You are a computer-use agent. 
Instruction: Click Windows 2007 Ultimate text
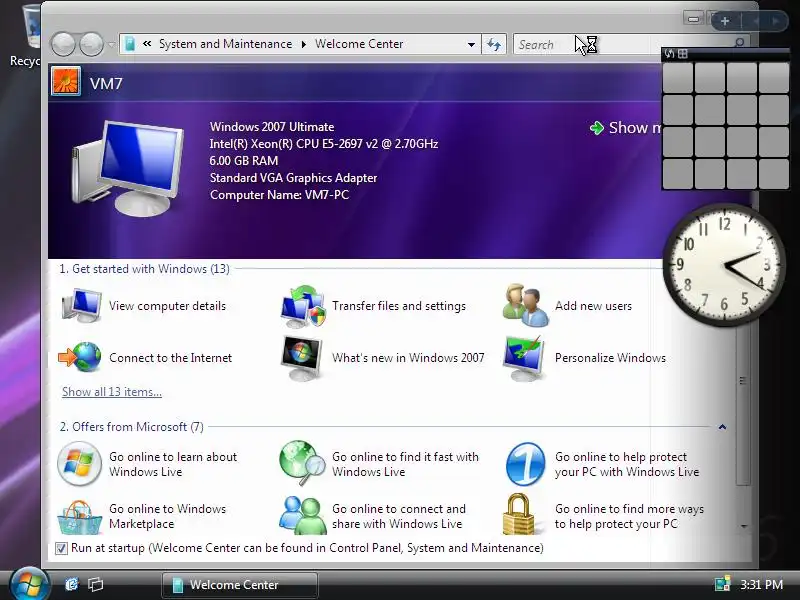point(272,127)
